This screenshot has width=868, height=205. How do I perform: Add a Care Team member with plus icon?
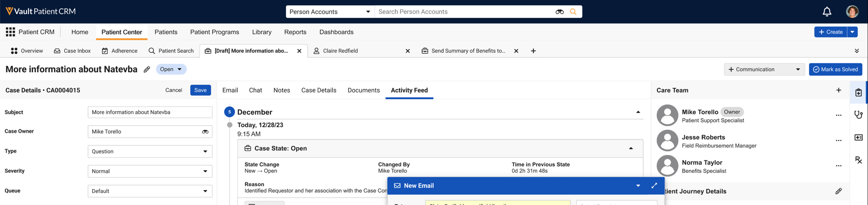click(839, 90)
